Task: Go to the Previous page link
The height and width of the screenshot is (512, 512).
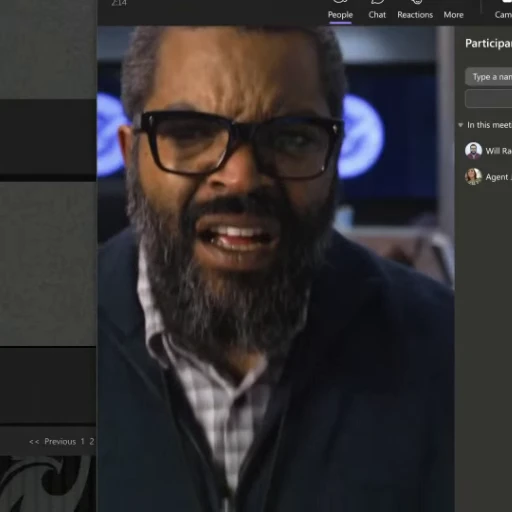Action: (60, 442)
